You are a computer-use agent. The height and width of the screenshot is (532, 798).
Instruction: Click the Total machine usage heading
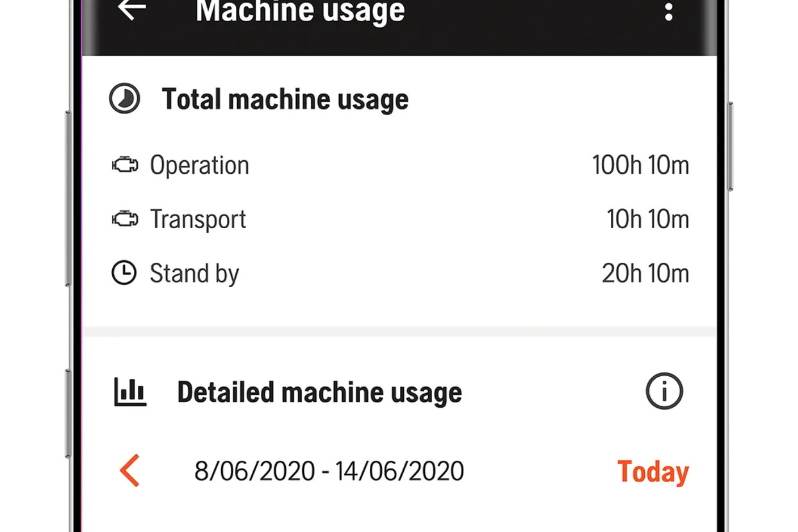point(285,99)
